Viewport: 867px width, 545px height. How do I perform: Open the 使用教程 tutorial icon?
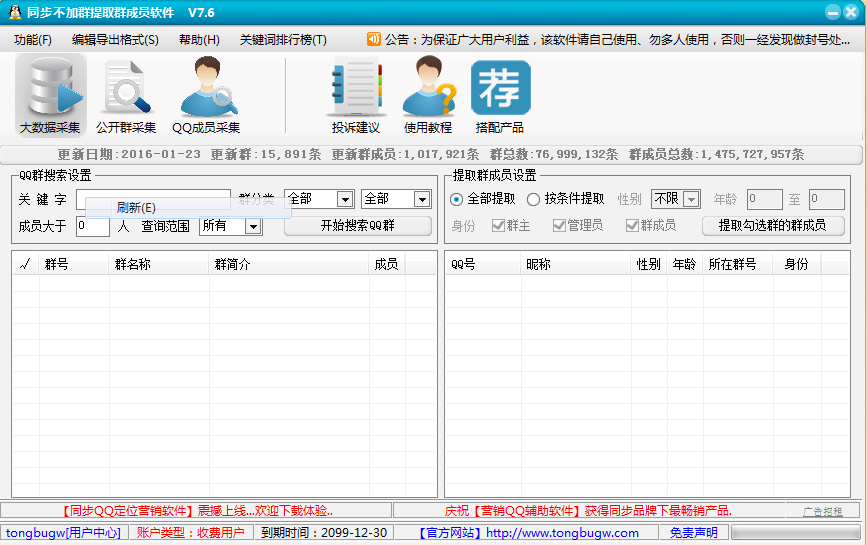[428, 97]
